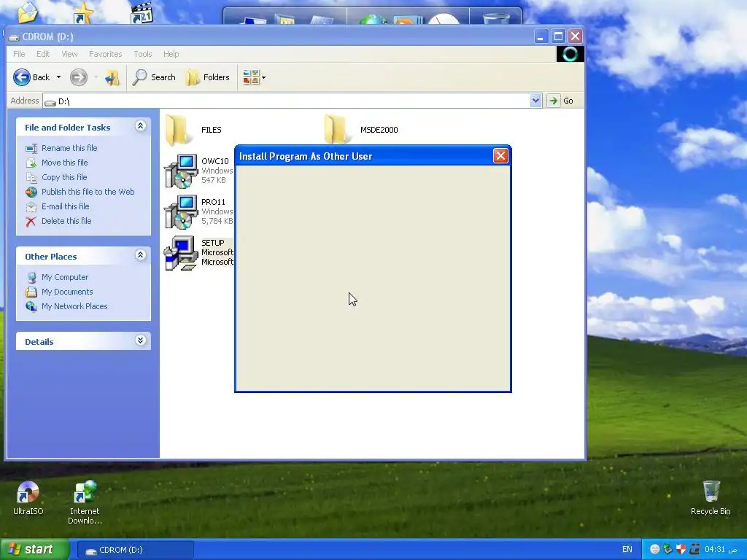
Task: Click the red security shield tray icon
Action: tap(681, 550)
